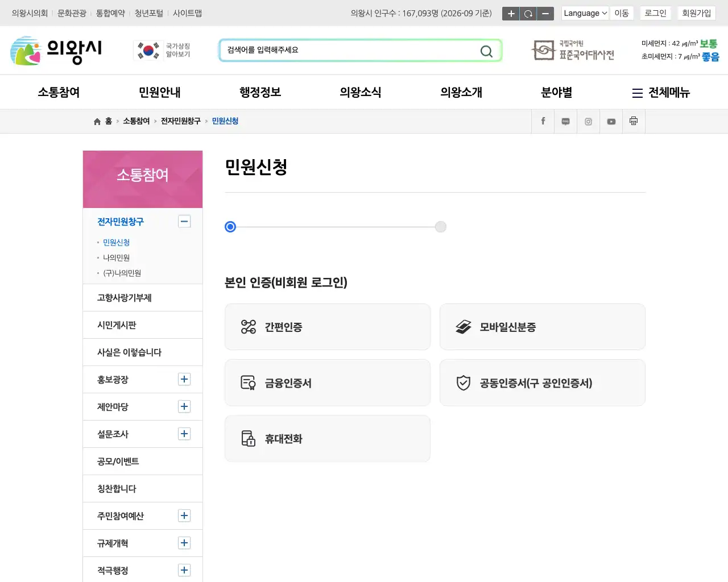Print the page with the printer icon
This screenshot has width=728, height=582.
[x=634, y=121]
